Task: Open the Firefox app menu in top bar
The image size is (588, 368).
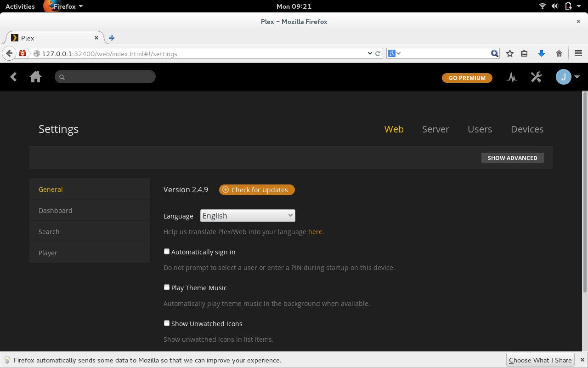Action: 64,6
